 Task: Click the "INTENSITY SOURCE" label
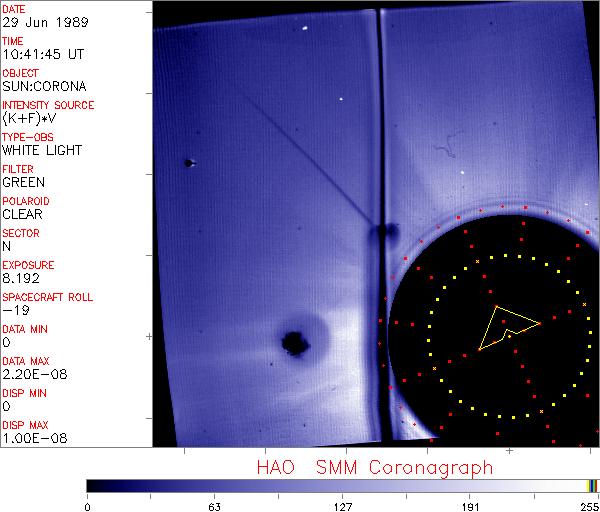[48, 105]
